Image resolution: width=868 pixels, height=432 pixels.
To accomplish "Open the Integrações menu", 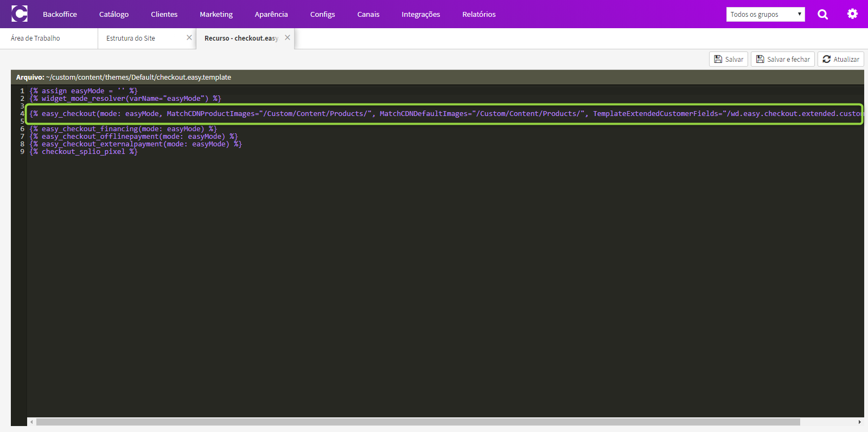I will (x=421, y=14).
